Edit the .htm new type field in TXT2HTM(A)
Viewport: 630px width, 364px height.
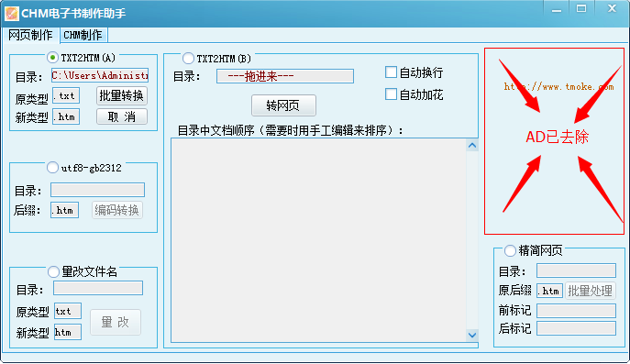tap(66, 117)
